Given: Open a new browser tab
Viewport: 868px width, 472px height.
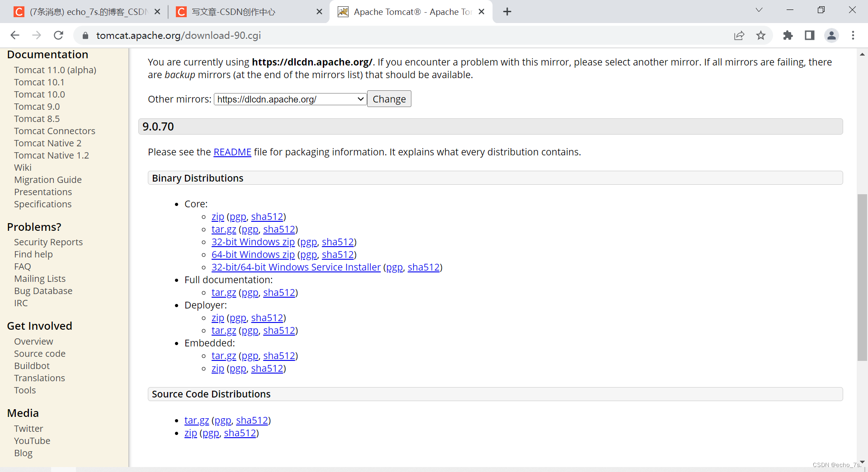Looking at the screenshot, I should [507, 12].
